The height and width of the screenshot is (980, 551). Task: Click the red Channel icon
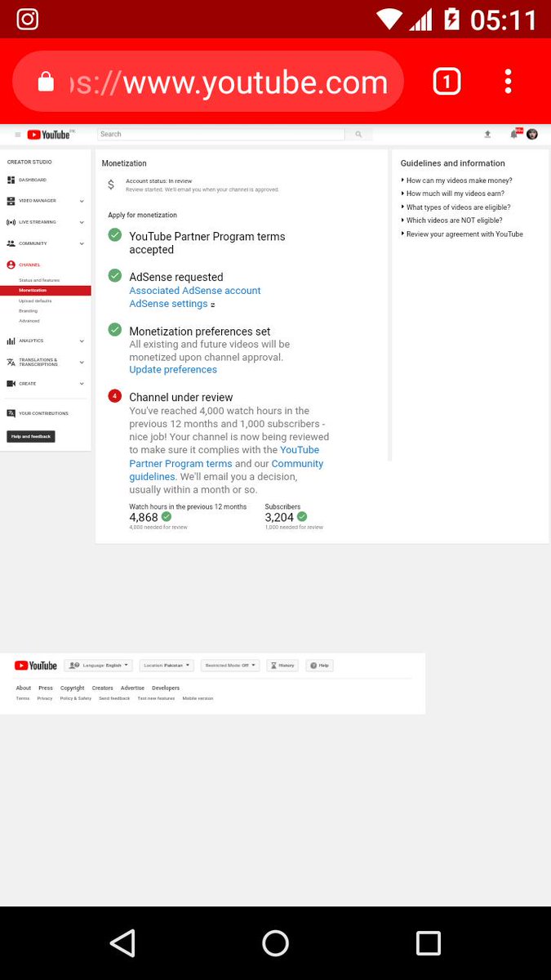tap(11, 265)
